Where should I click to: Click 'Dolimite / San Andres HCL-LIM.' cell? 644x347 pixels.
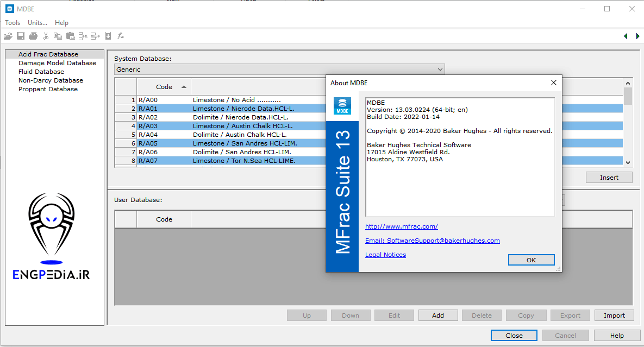tap(259, 152)
